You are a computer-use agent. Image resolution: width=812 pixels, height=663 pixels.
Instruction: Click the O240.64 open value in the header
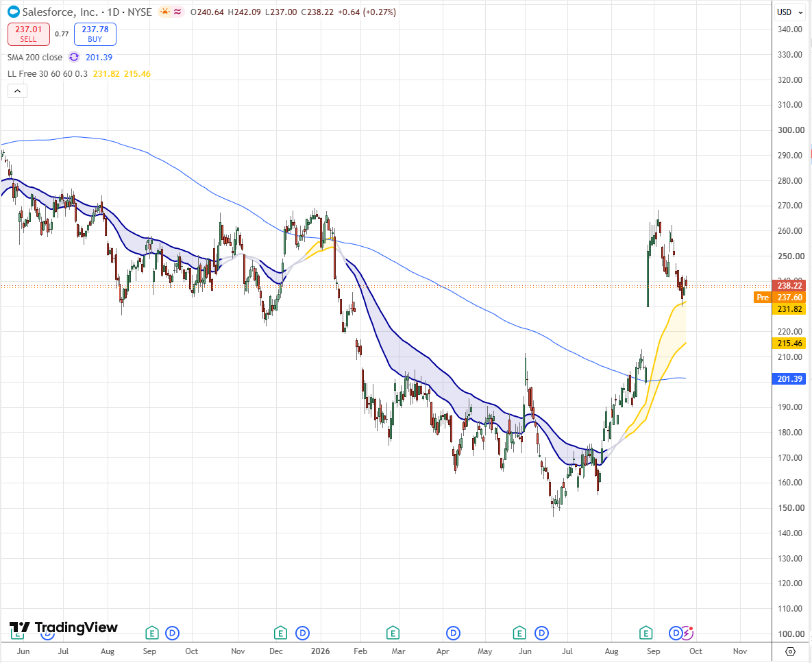point(207,12)
